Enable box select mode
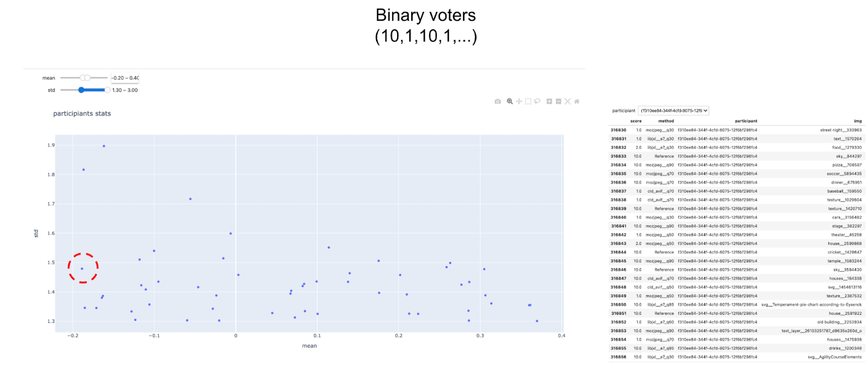The height and width of the screenshot is (369, 868). click(527, 101)
